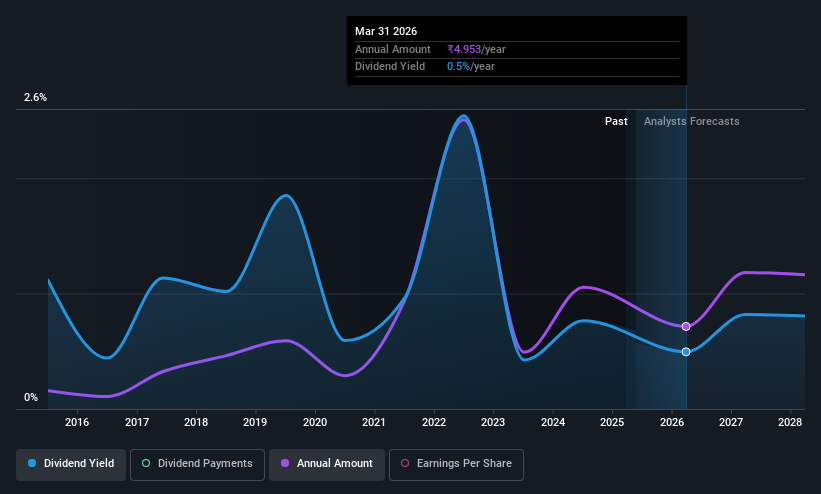Click the 2022 x-axis label
821x494 pixels.
tap(434, 422)
